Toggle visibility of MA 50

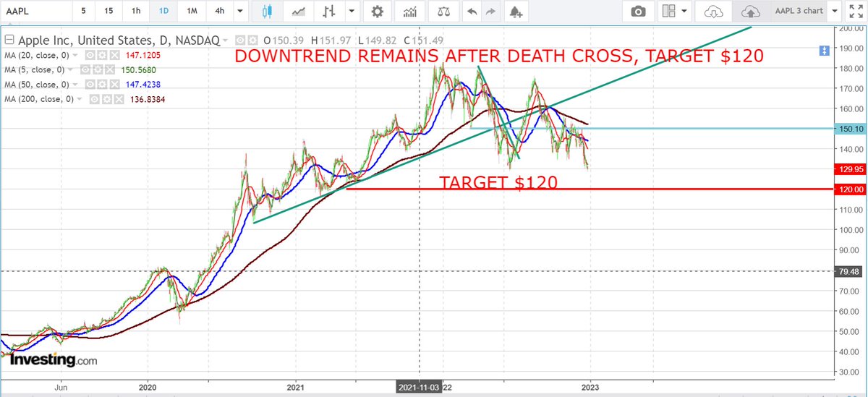click(x=90, y=85)
